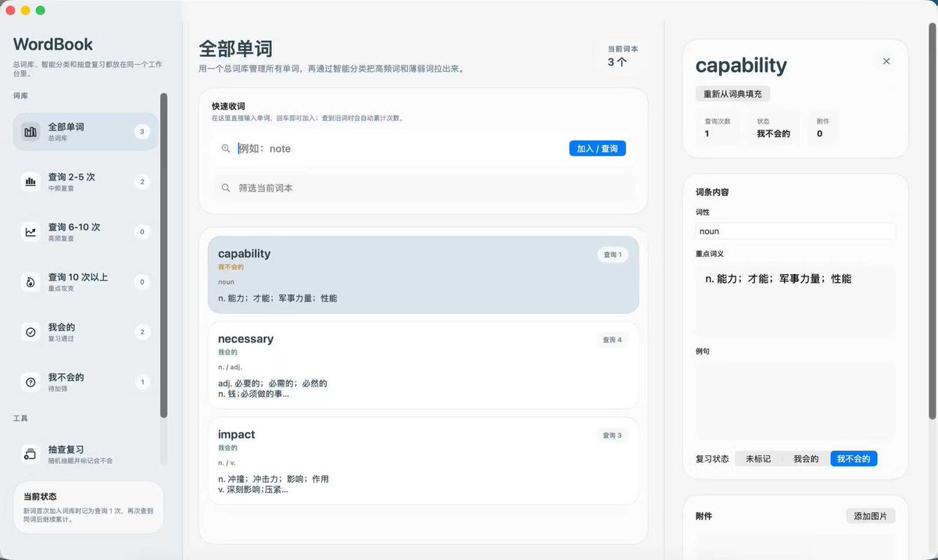Select the capability word card
This screenshot has width=938, height=560.
[x=423, y=275]
